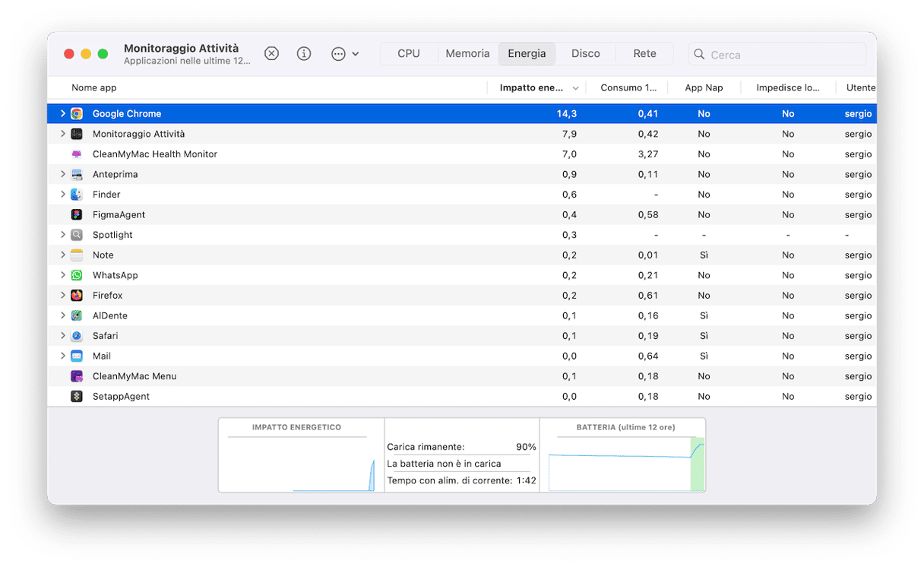Click the Monitoraggio Attività app icon
This screenshot has width=924, height=567.
pos(77,134)
